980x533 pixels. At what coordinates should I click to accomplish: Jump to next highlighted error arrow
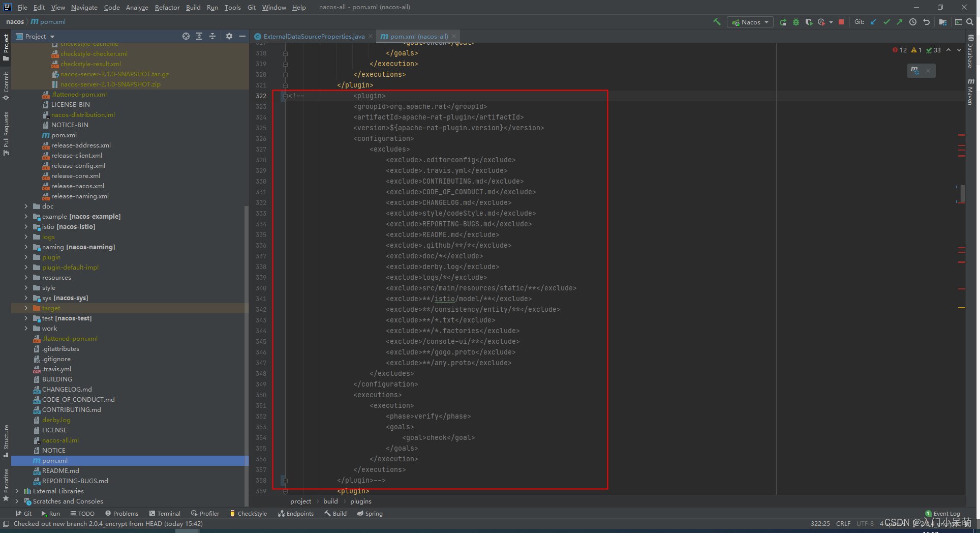click(x=959, y=50)
